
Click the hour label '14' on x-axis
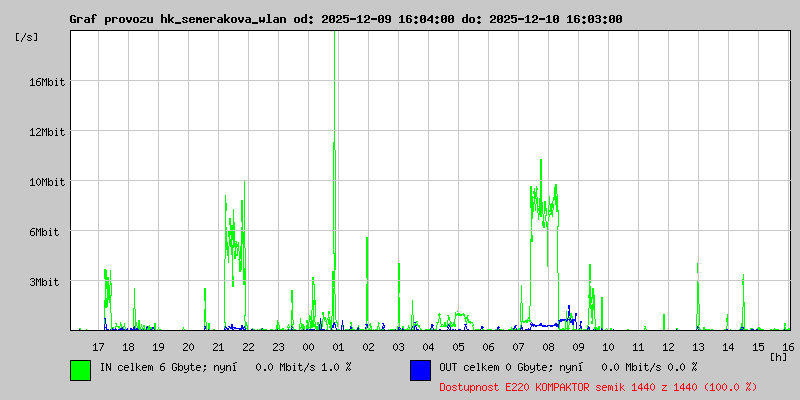click(728, 347)
